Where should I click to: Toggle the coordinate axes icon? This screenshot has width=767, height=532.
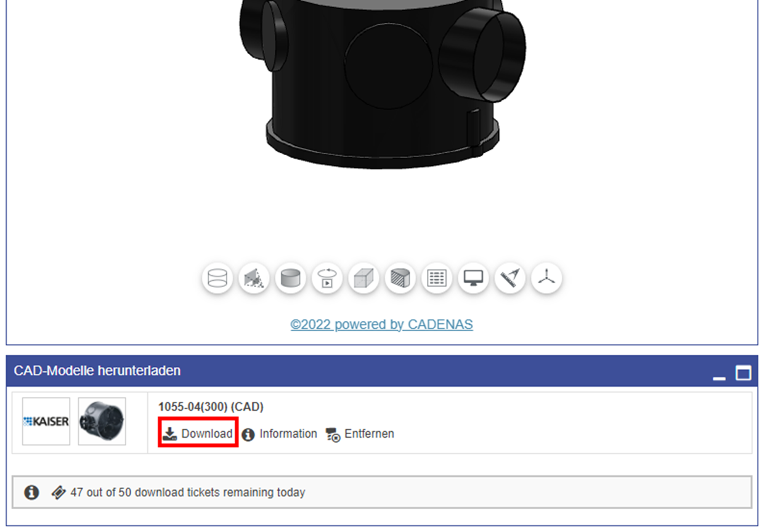546,278
